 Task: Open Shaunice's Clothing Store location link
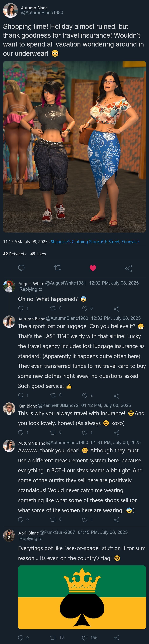coord(95,242)
